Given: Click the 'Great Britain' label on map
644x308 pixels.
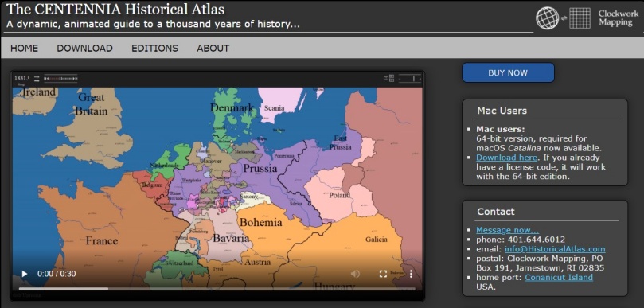Looking at the screenshot, I should 92,104.
